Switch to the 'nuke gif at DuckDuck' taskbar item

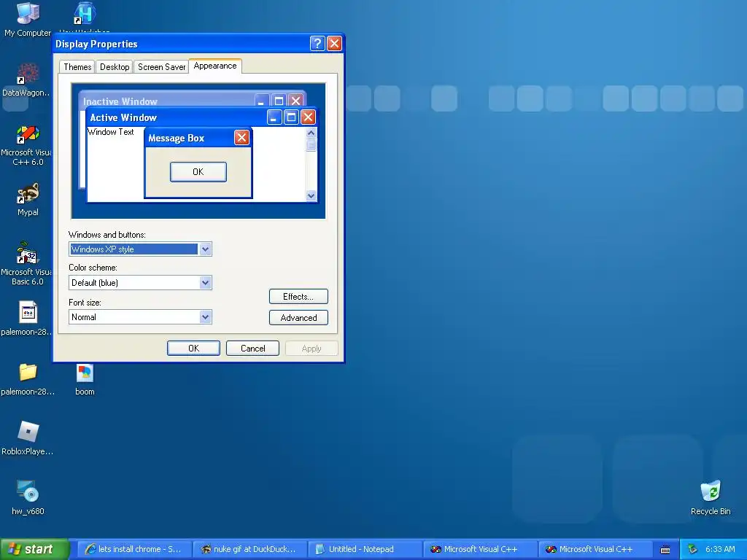(x=249, y=549)
